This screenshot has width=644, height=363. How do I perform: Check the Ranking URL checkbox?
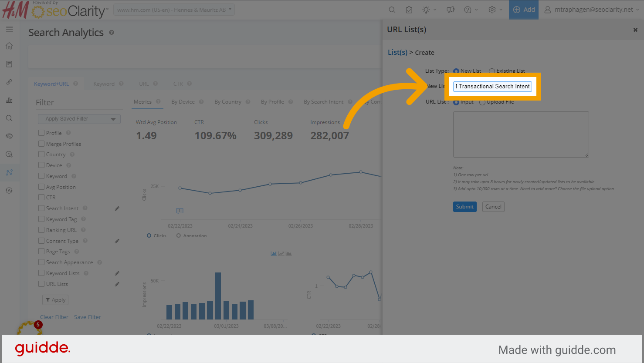tap(41, 230)
